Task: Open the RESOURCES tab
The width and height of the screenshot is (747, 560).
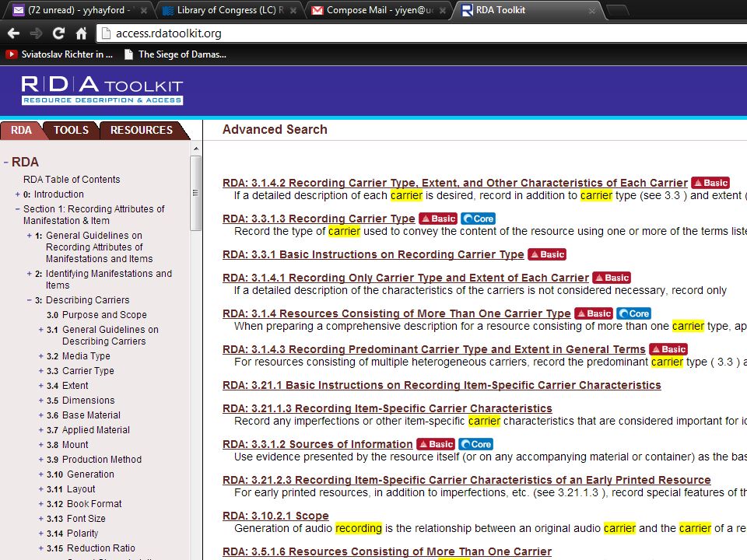Action: (x=142, y=130)
